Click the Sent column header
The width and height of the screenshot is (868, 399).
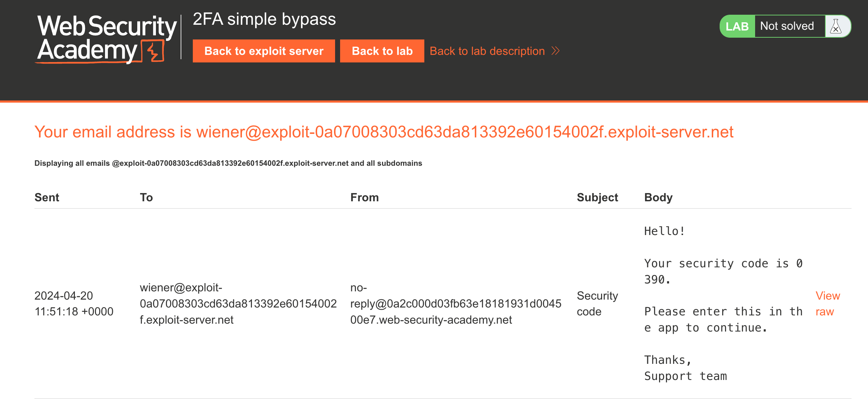[47, 197]
